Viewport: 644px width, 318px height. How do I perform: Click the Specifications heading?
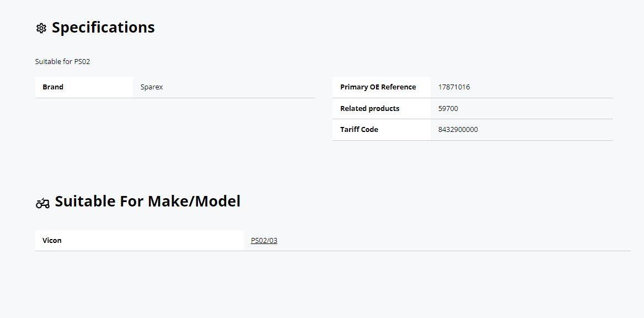tap(103, 28)
